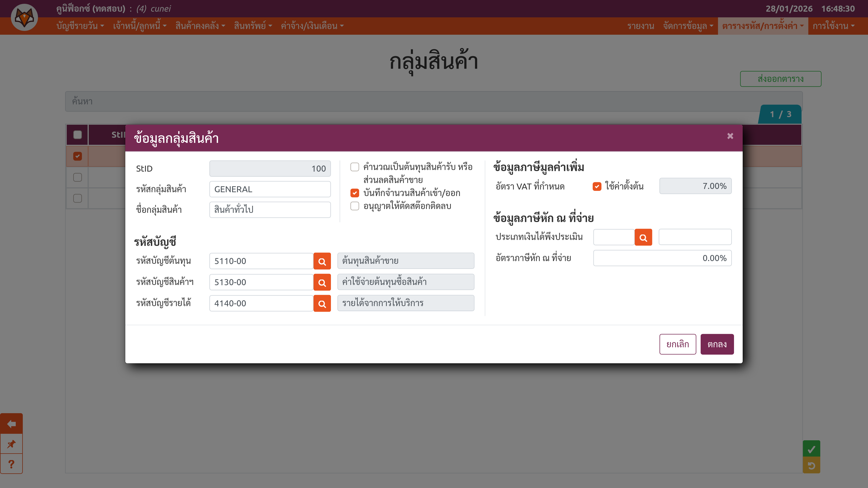
Task: Click the pin icon in the sidebar
Action: tap(11, 444)
